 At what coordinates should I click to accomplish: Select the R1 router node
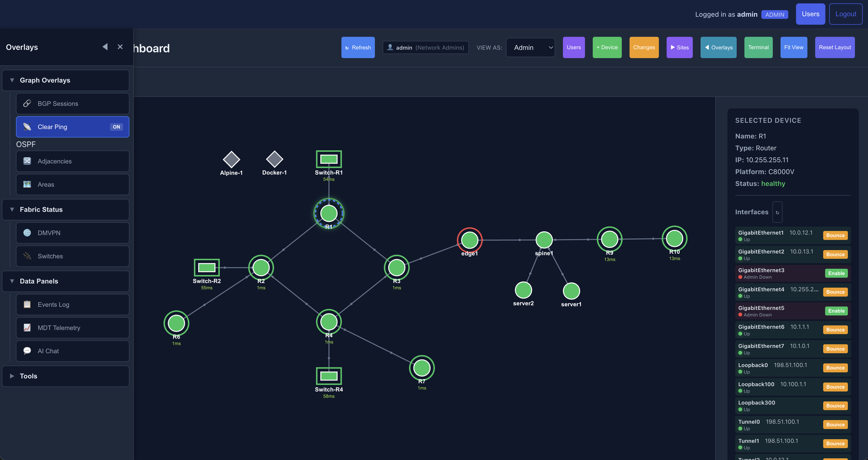(329, 213)
